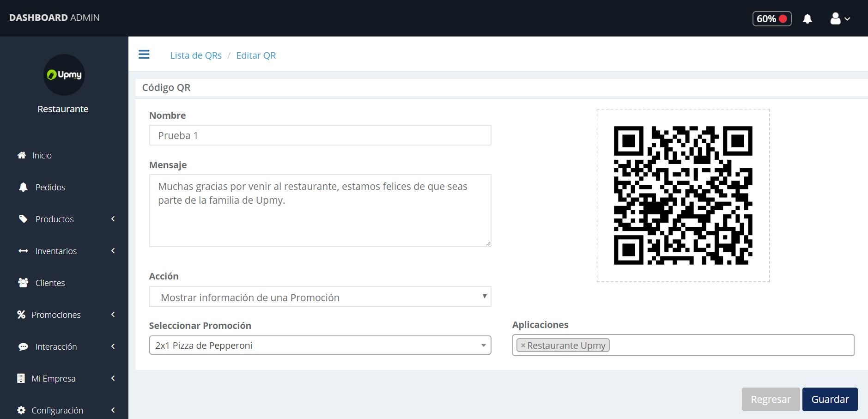This screenshot has width=868, height=419.
Task: Click the people icon beside Clientes
Action: pos(23,283)
